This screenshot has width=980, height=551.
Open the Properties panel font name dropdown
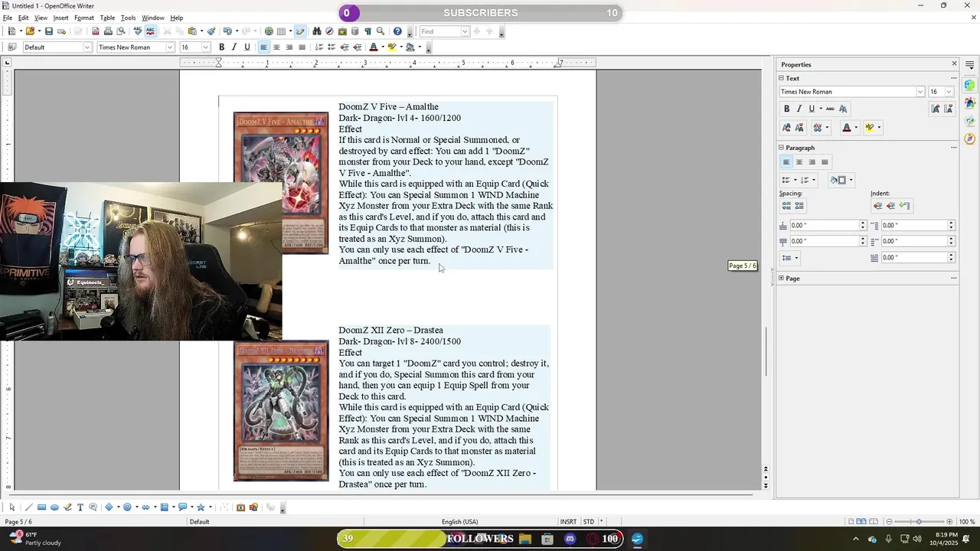tap(920, 92)
